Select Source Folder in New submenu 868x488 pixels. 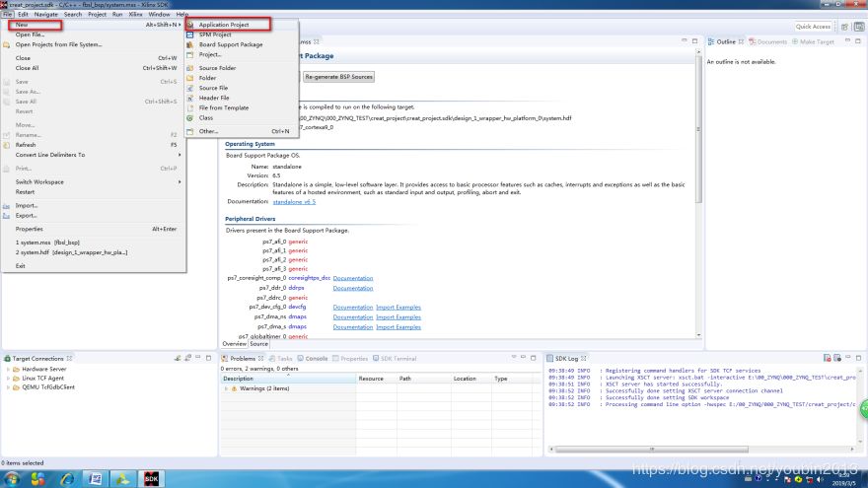tap(217, 67)
